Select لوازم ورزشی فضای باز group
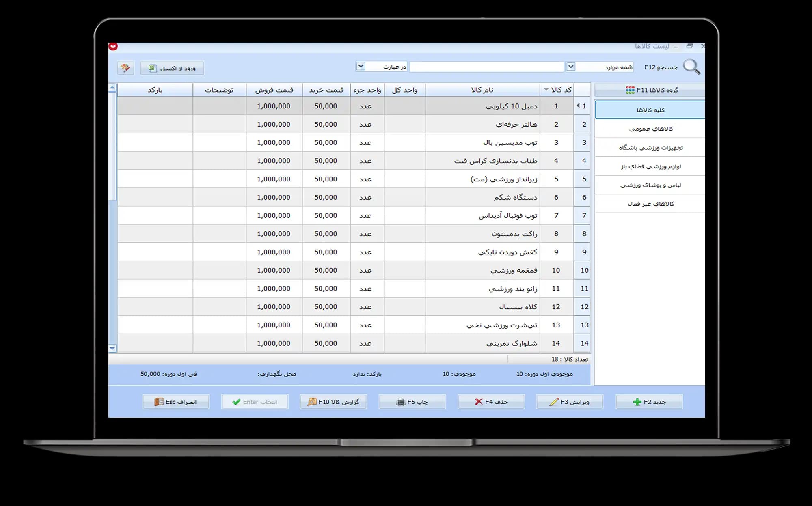 tap(650, 166)
